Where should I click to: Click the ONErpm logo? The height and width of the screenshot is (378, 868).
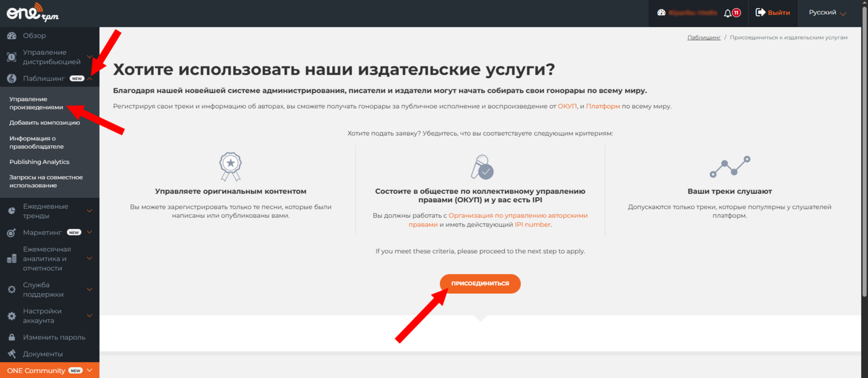33,12
